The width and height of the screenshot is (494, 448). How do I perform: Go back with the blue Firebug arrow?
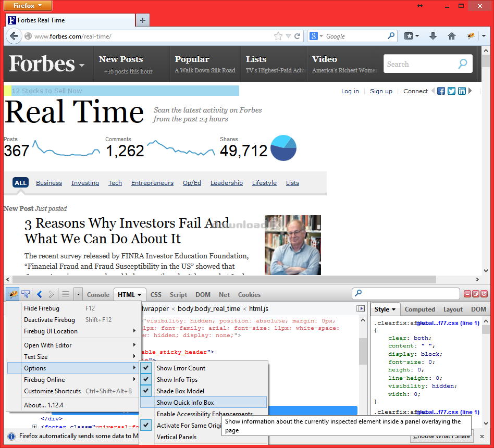pyautogui.click(x=40, y=294)
